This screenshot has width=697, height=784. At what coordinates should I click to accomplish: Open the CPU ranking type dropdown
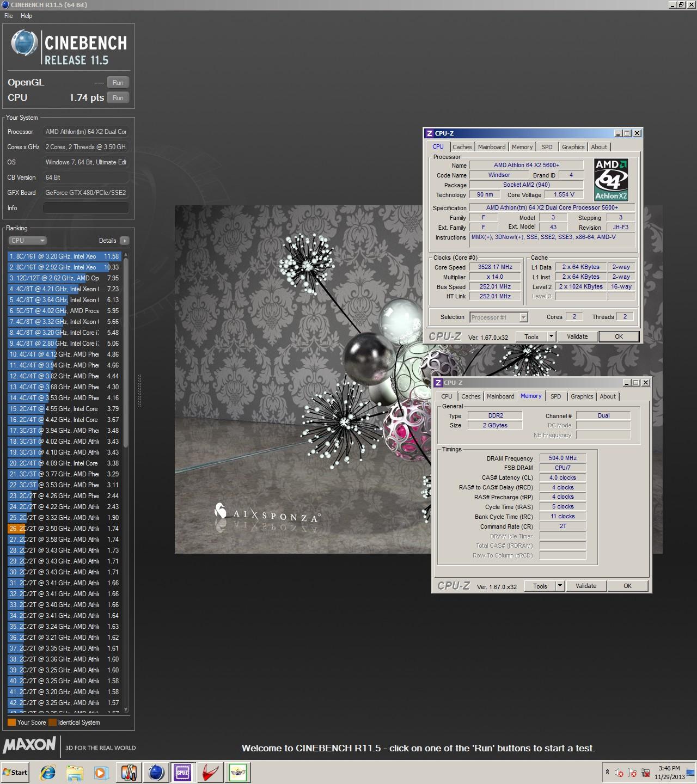(27, 241)
